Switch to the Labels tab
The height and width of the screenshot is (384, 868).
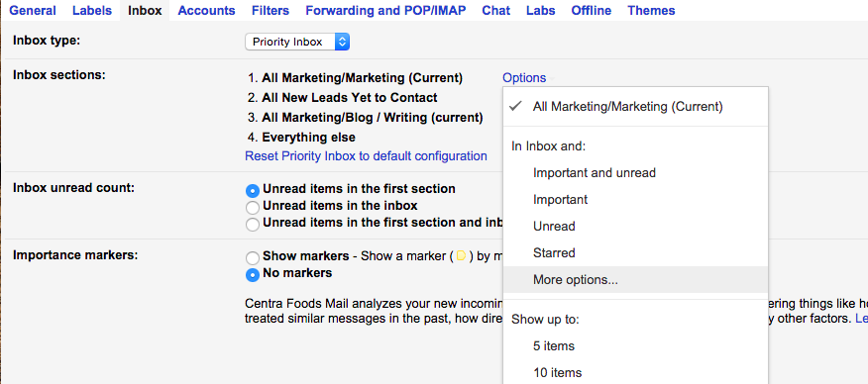(x=92, y=11)
